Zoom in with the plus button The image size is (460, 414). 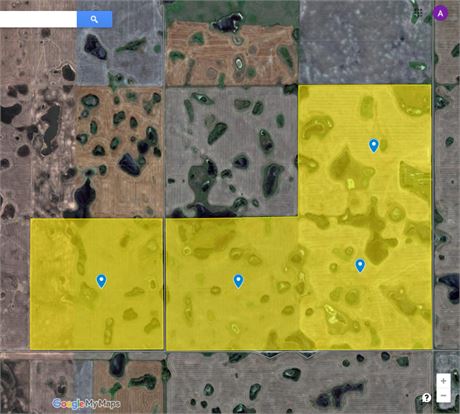[x=443, y=381]
